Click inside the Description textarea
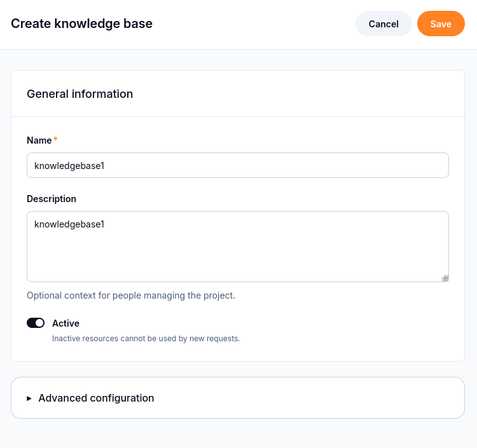477x448 pixels. (x=238, y=247)
